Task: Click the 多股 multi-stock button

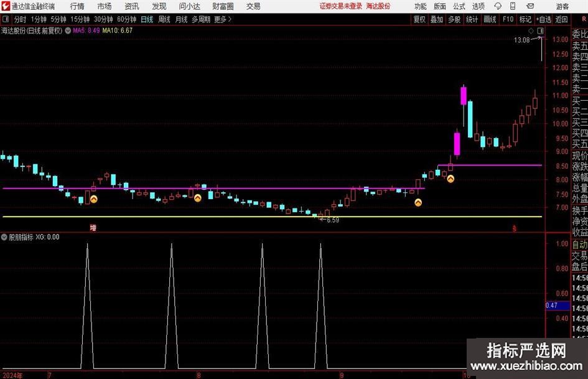Action: coord(454,19)
